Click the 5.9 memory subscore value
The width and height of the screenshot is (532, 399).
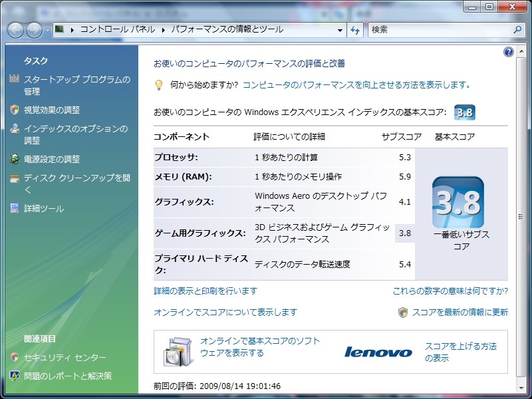pyautogui.click(x=405, y=177)
